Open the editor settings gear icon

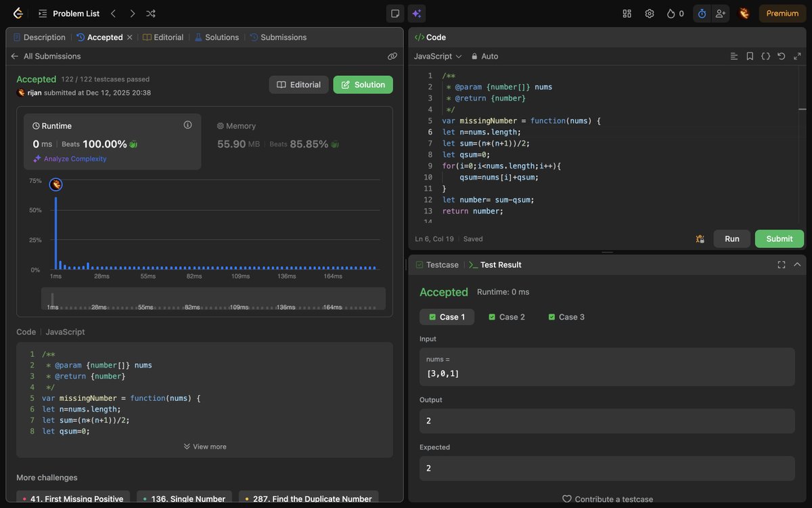(650, 13)
